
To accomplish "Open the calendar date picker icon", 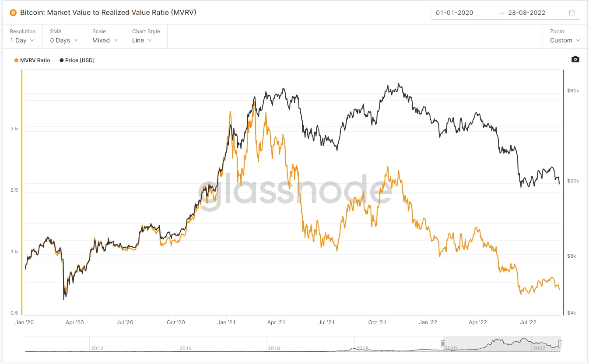I will (x=571, y=13).
